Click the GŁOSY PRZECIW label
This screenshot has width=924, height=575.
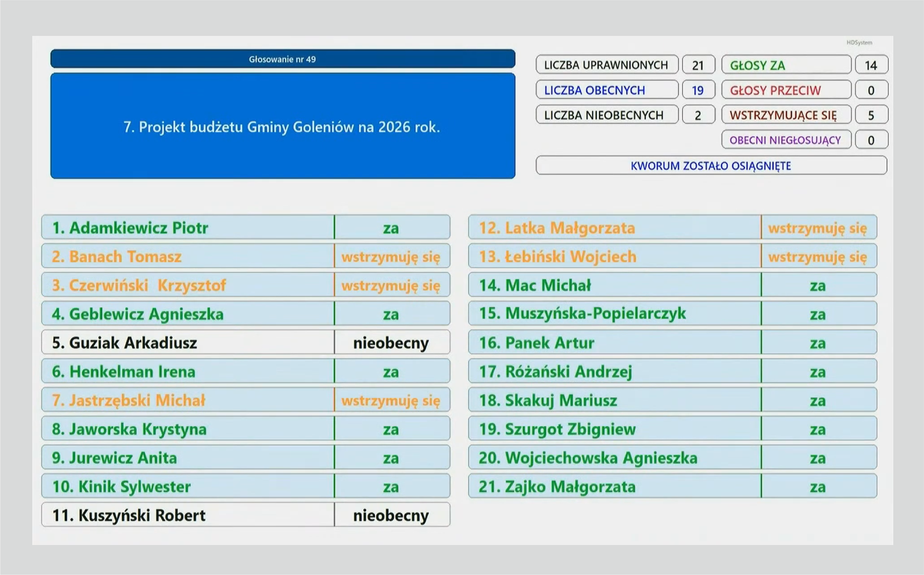785,90
